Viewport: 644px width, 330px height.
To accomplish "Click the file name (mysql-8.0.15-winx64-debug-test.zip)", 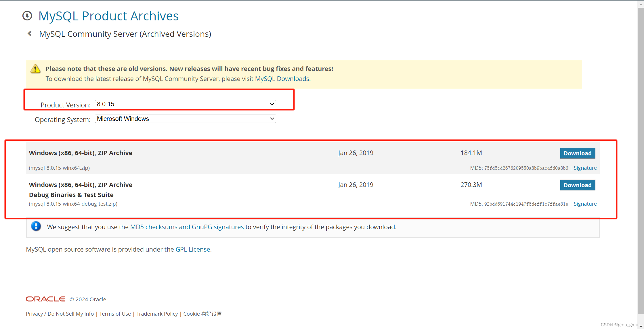I will pyautogui.click(x=73, y=204).
